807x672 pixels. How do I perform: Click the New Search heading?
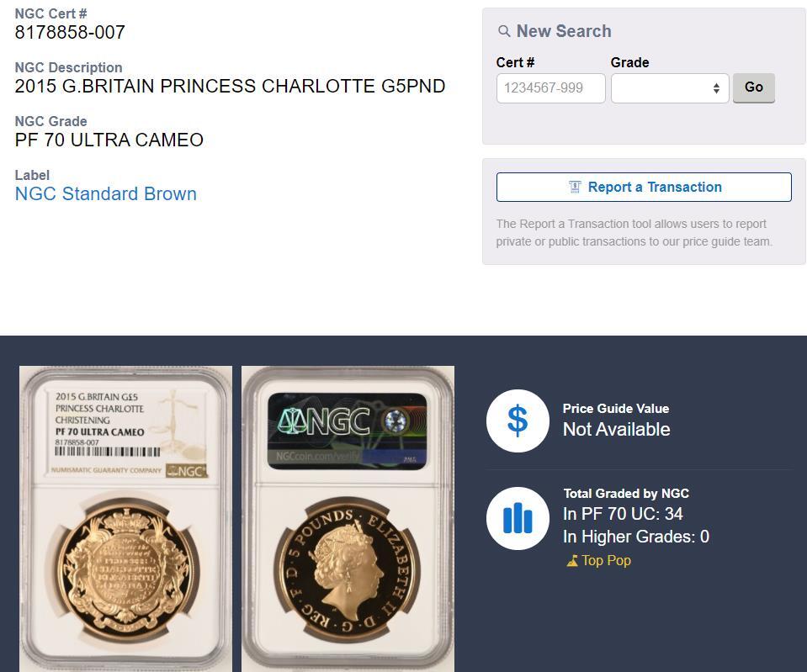(x=564, y=31)
